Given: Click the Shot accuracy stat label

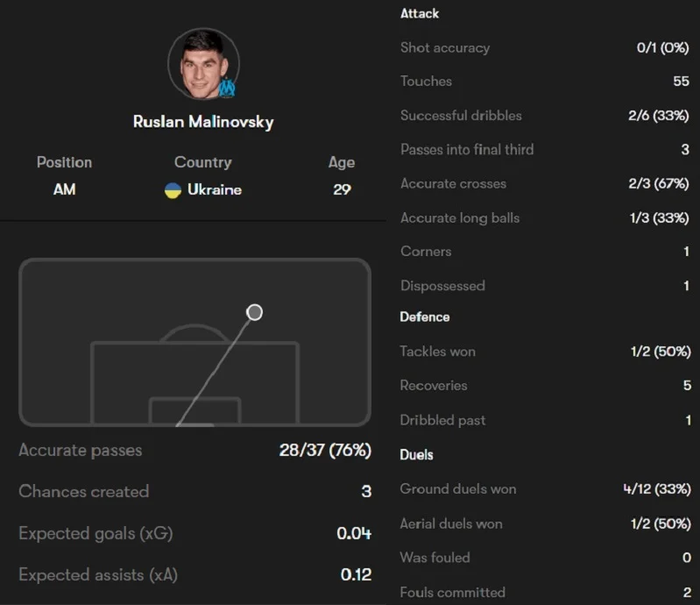Looking at the screenshot, I should (x=445, y=48).
